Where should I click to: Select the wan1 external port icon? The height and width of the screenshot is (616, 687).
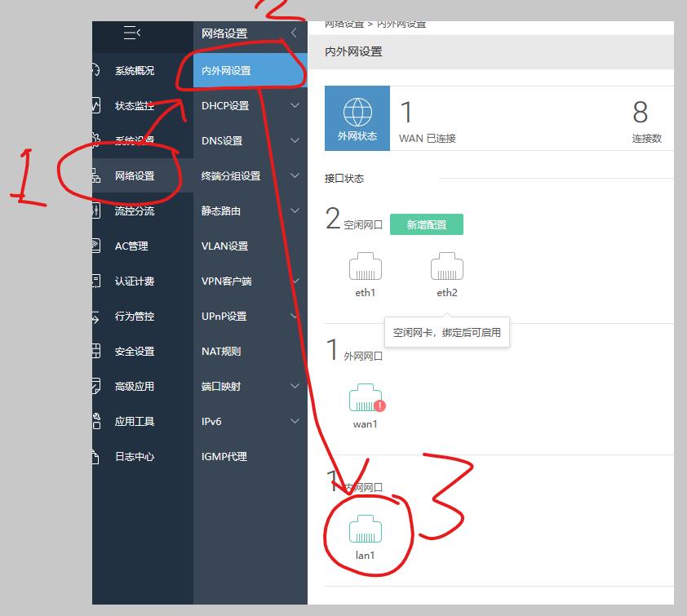point(364,398)
